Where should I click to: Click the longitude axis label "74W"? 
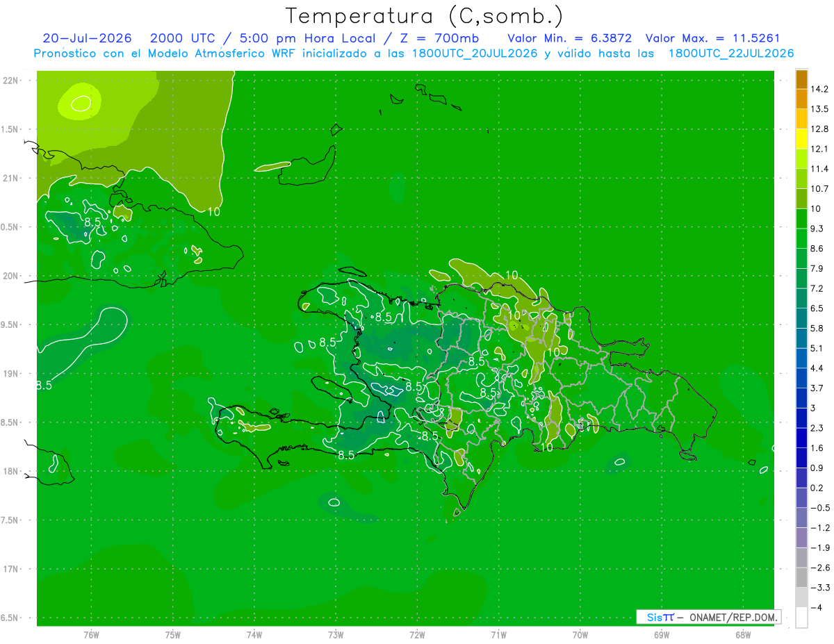click(254, 634)
